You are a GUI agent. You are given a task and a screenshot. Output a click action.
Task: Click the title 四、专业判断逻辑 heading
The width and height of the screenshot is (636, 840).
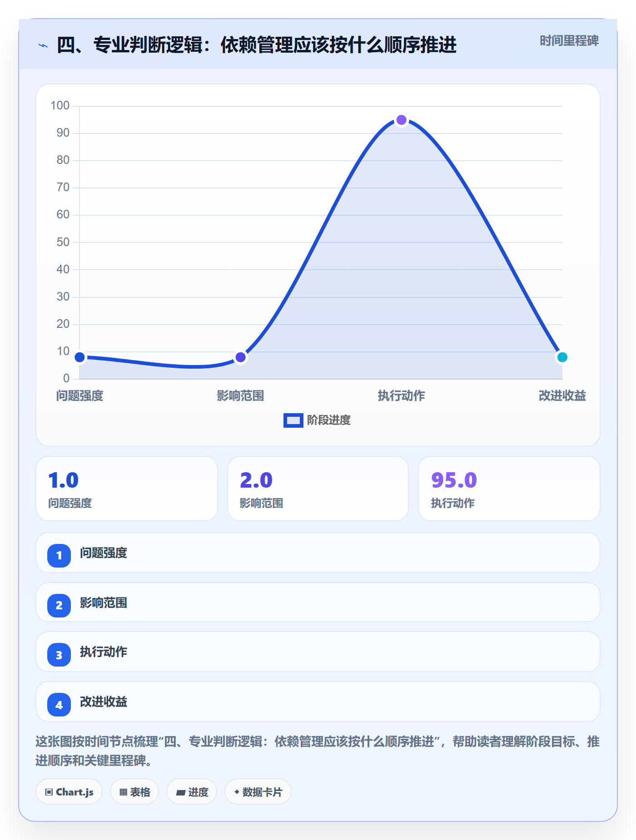click(x=257, y=45)
